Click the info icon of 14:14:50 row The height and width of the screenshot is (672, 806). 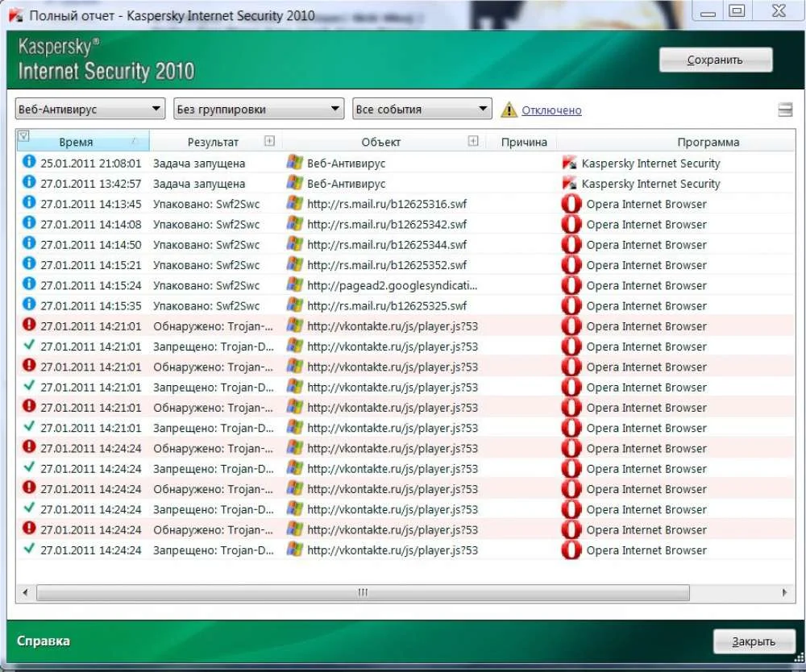[29, 243]
